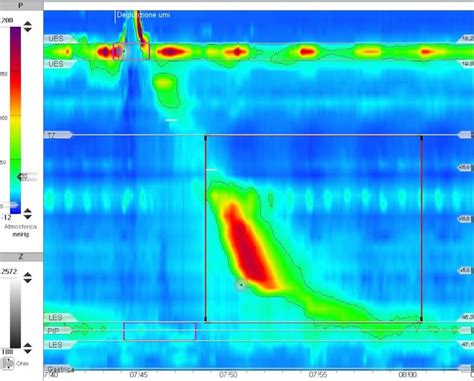Raise the impedance scale minimum (up arrow near 188)
This screenshot has width=474, height=381.
pyautogui.click(x=28, y=345)
